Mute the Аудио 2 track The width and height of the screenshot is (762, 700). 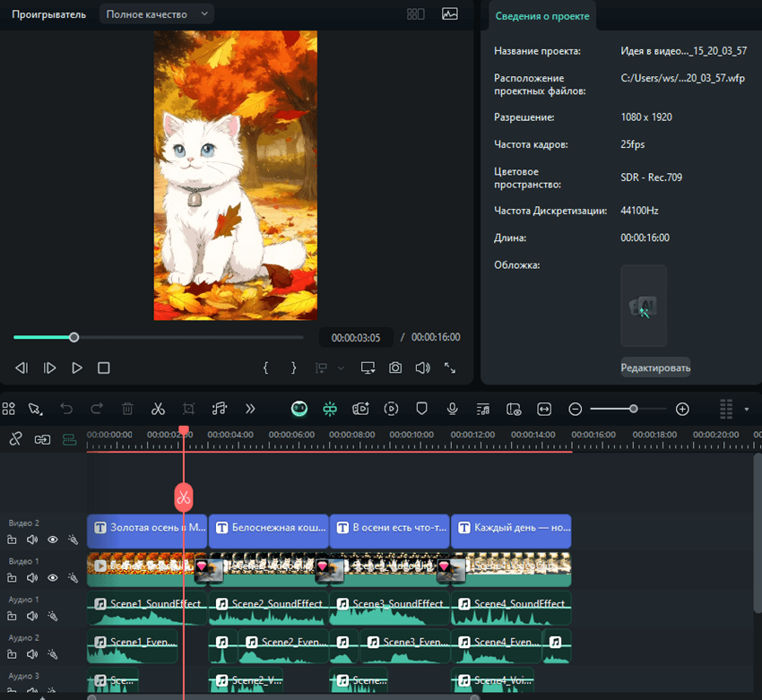point(32,654)
